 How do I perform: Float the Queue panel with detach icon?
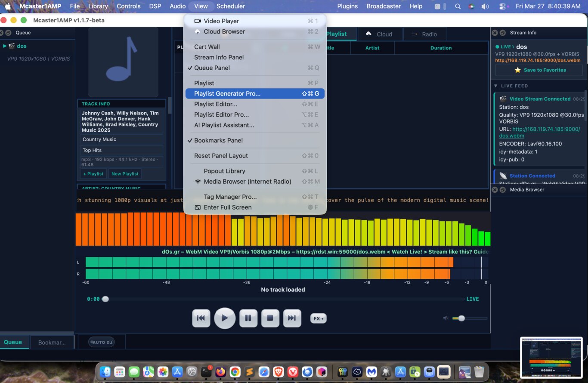pos(8,33)
